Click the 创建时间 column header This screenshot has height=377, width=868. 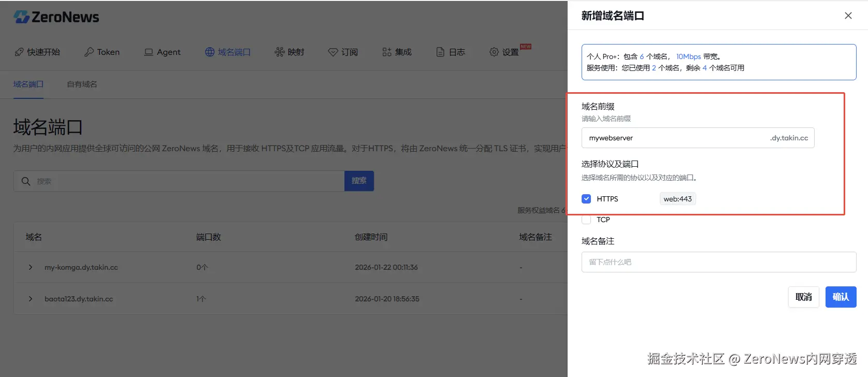pos(371,237)
